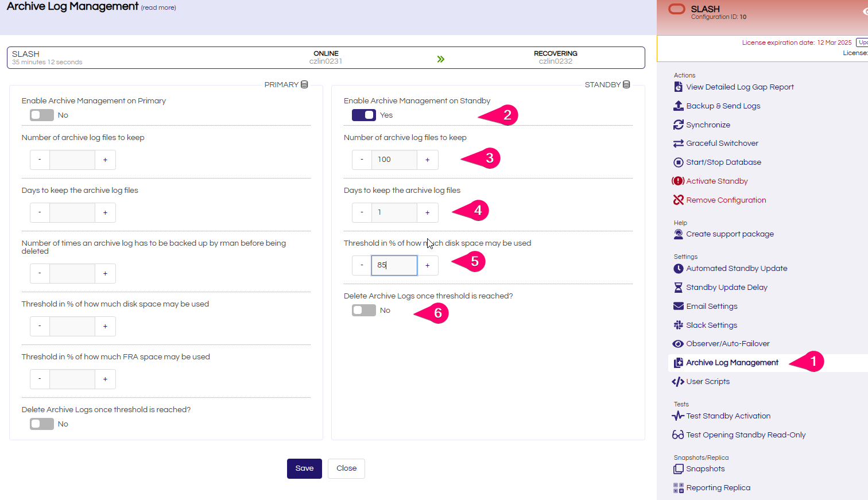Toggle Enable Archive Management on Primary
Screen dimensions: 868x500
42,115
